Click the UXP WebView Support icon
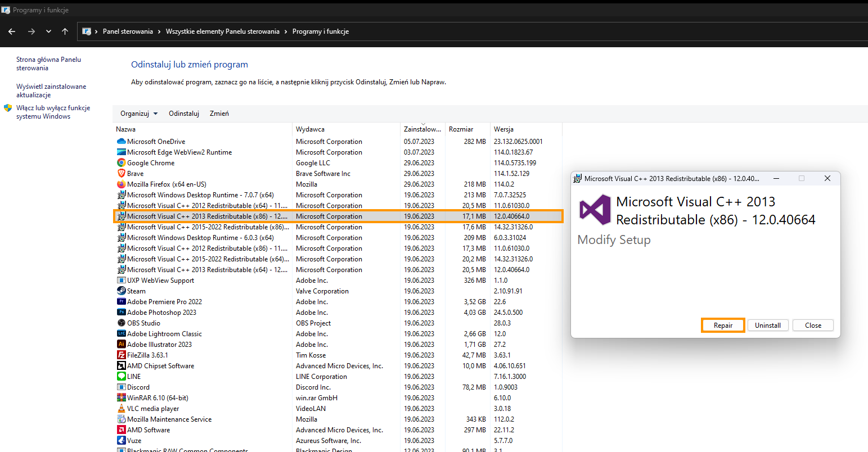 point(121,281)
